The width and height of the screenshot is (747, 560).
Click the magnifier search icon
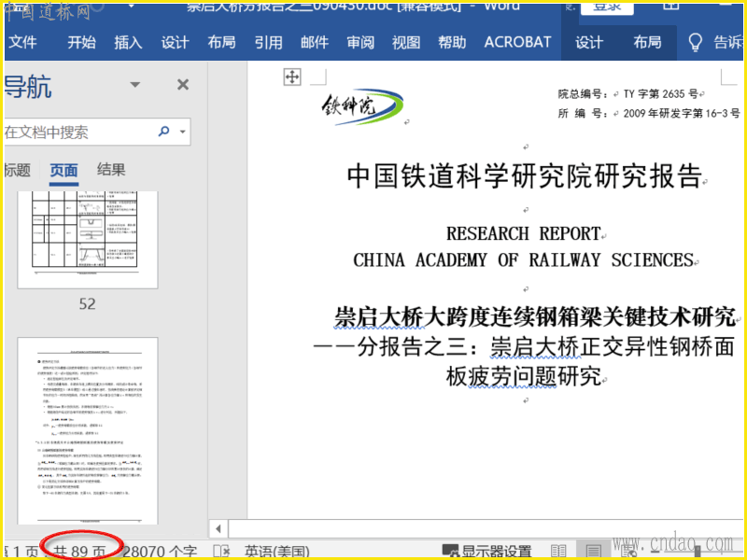[164, 131]
